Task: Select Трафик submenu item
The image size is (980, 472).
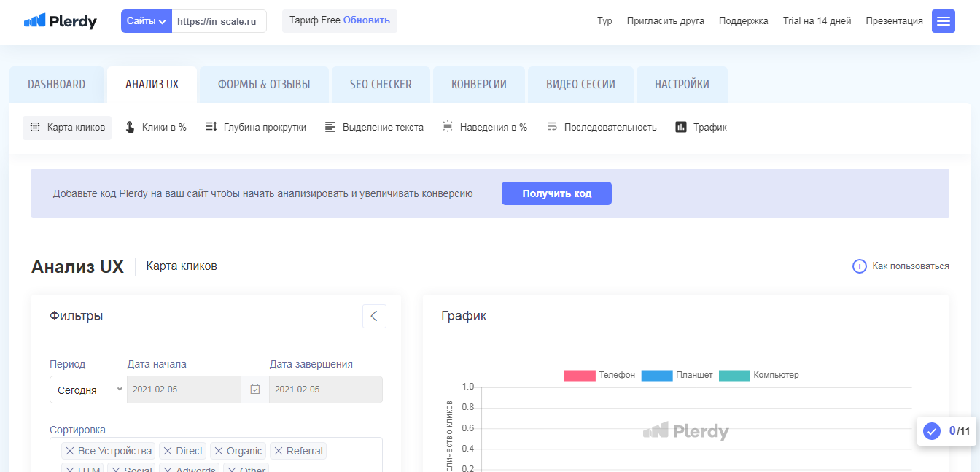Action: [701, 127]
